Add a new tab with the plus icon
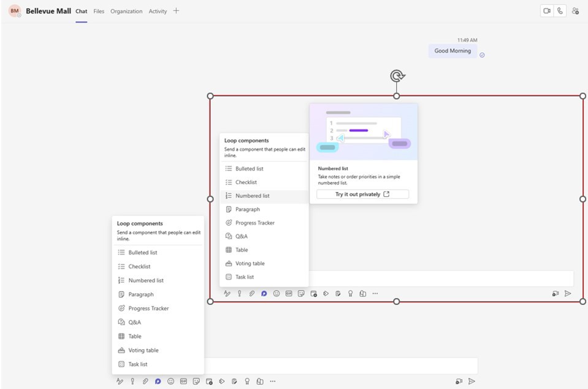The width and height of the screenshot is (588, 389). click(x=176, y=11)
